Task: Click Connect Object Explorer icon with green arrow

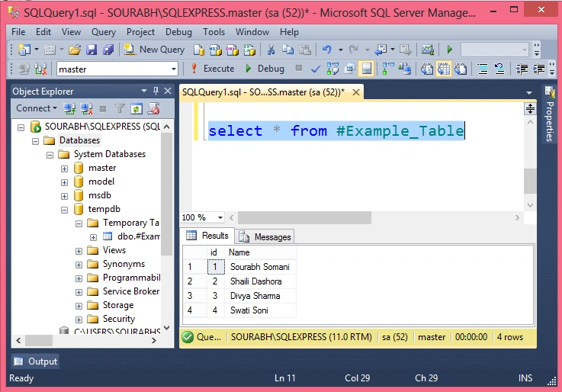Action: [69, 108]
